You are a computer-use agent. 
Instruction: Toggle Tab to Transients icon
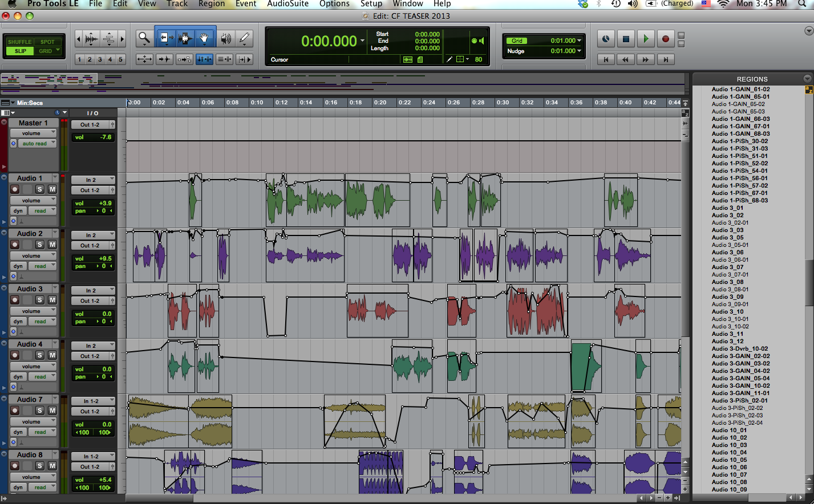pos(164,59)
